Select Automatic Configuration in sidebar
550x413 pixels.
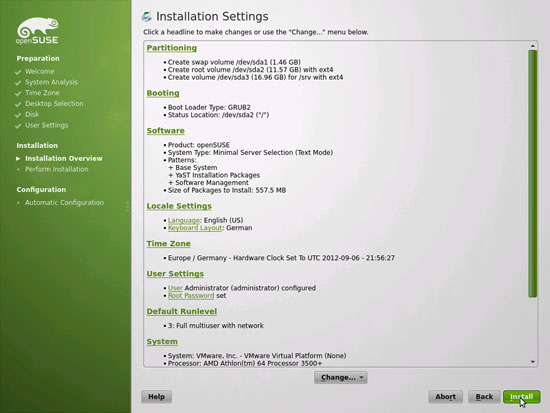[64, 202]
